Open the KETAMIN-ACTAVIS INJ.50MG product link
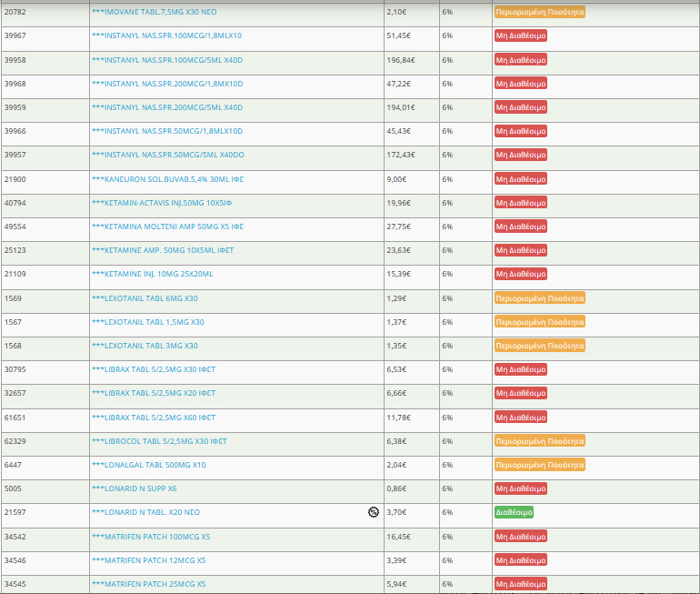The image size is (700, 594). [x=162, y=203]
